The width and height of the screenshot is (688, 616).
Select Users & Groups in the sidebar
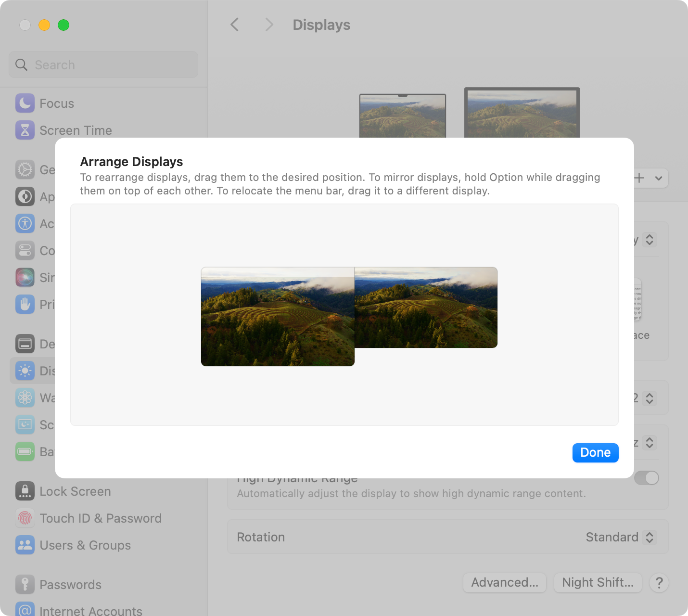pyautogui.click(x=85, y=545)
